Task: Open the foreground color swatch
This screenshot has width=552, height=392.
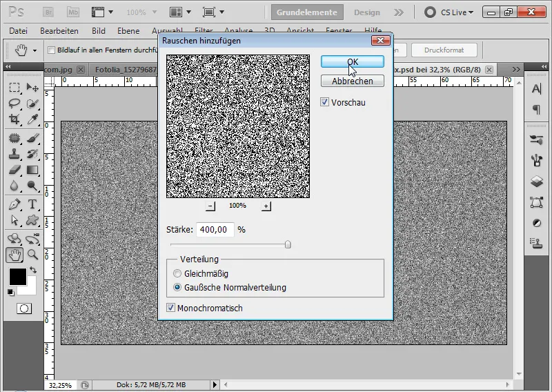Action: 18,276
